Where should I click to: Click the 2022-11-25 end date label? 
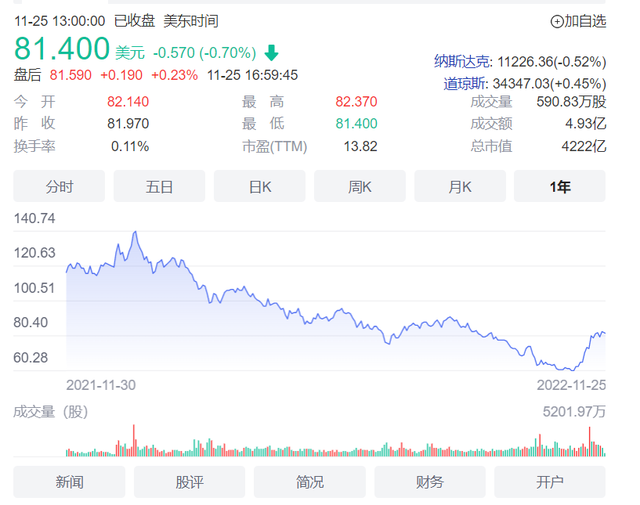coord(570,384)
